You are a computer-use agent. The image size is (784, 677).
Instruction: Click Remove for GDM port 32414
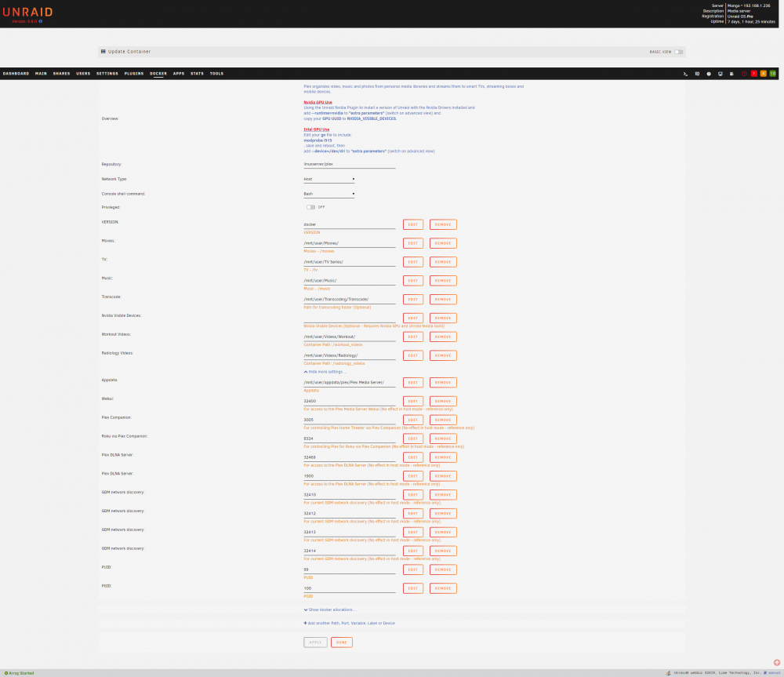[443, 551]
